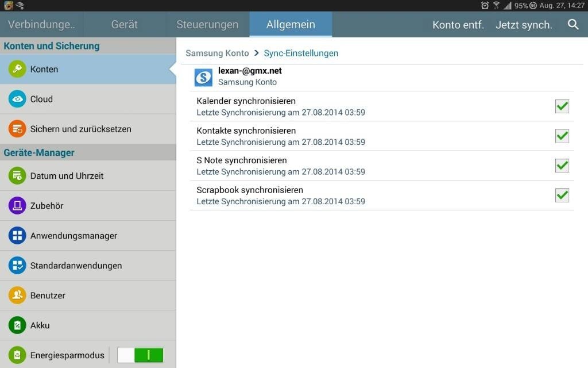Tap the Wi-Fi status icon
The width and height of the screenshot is (588, 368).
pyautogui.click(x=496, y=5)
